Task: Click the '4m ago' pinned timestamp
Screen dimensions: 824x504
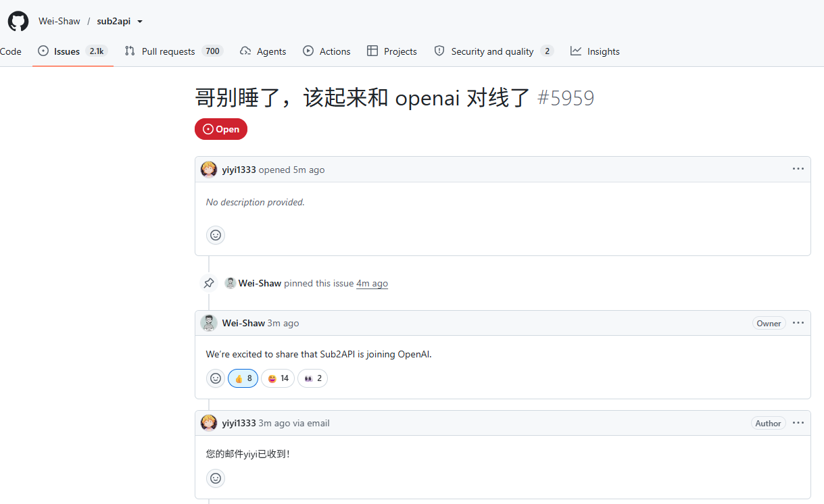Action: 372,283
